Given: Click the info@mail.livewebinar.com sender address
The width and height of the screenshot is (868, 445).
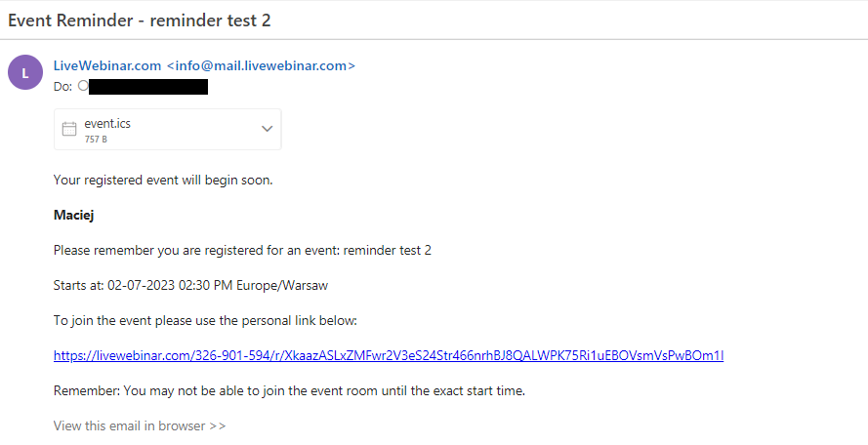Looking at the screenshot, I should point(261,65).
